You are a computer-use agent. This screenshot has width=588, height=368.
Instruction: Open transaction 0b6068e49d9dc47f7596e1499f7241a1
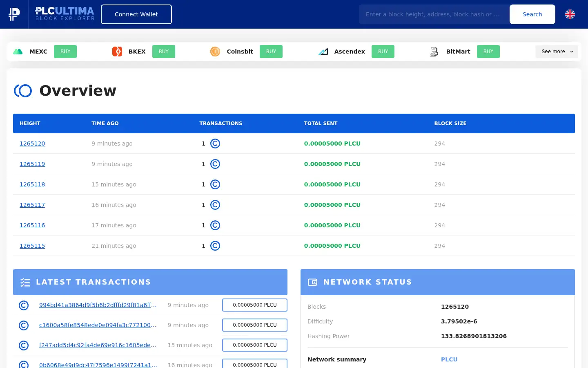[x=98, y=365]
